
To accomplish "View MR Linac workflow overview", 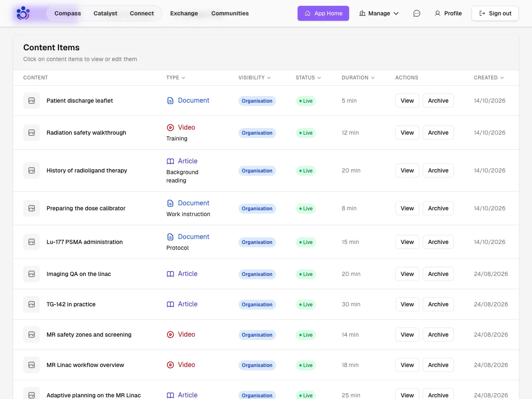I will pos(407,365).
